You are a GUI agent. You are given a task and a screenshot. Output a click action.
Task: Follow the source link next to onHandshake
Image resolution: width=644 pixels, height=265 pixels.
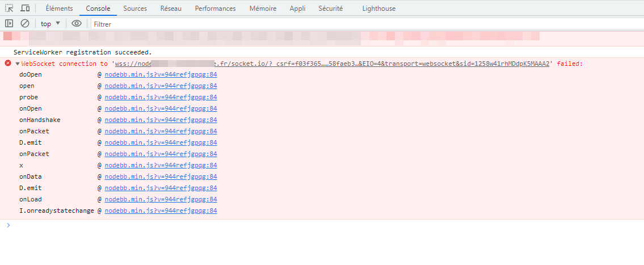[x=161, y=120]
